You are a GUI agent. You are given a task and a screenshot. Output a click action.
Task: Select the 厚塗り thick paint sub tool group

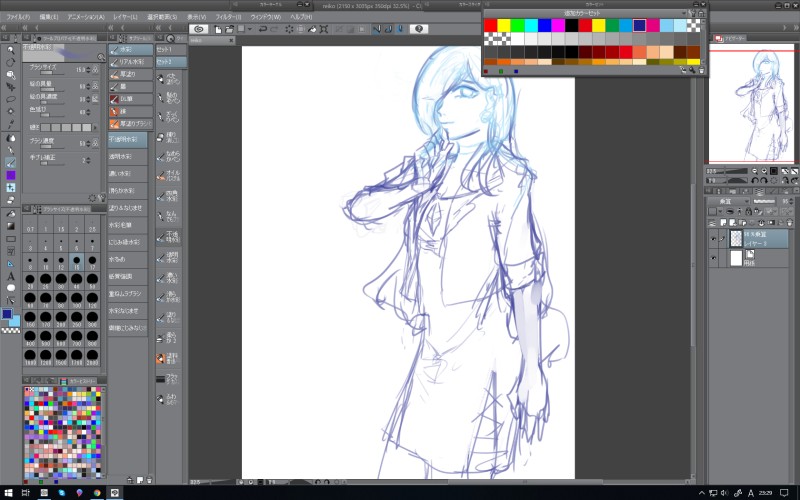point(131,74)
